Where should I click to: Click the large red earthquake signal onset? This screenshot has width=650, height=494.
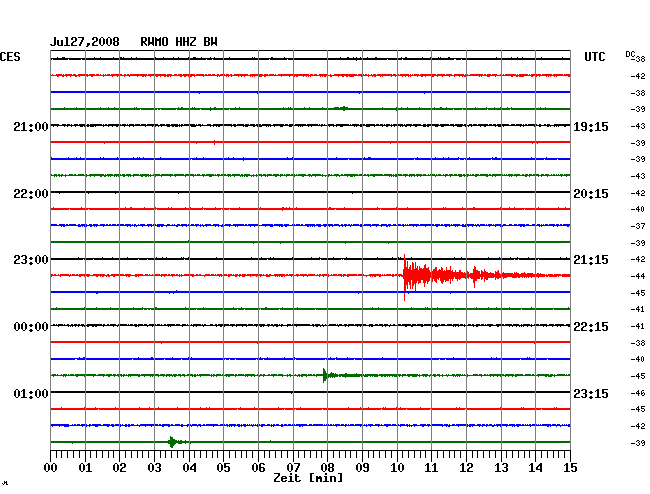point(405,276)
